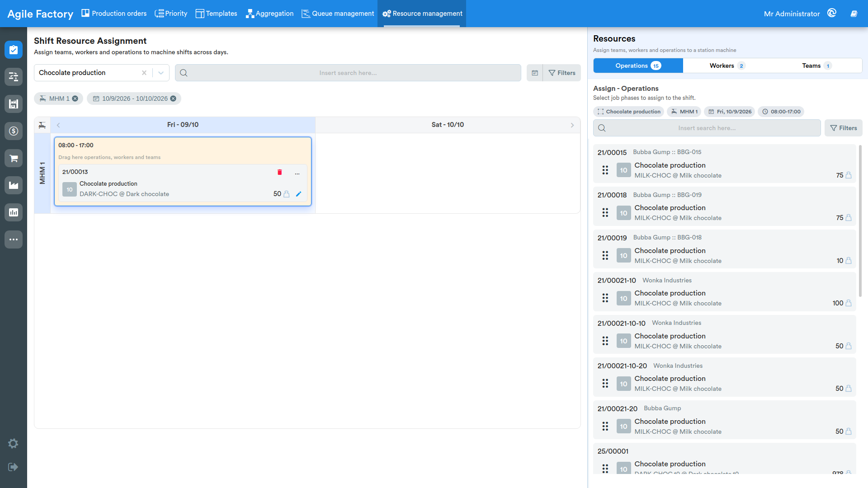Open the clipboard checklist sidebar icon
This screenshot has width=868, height=488.
tap(14, 50)
